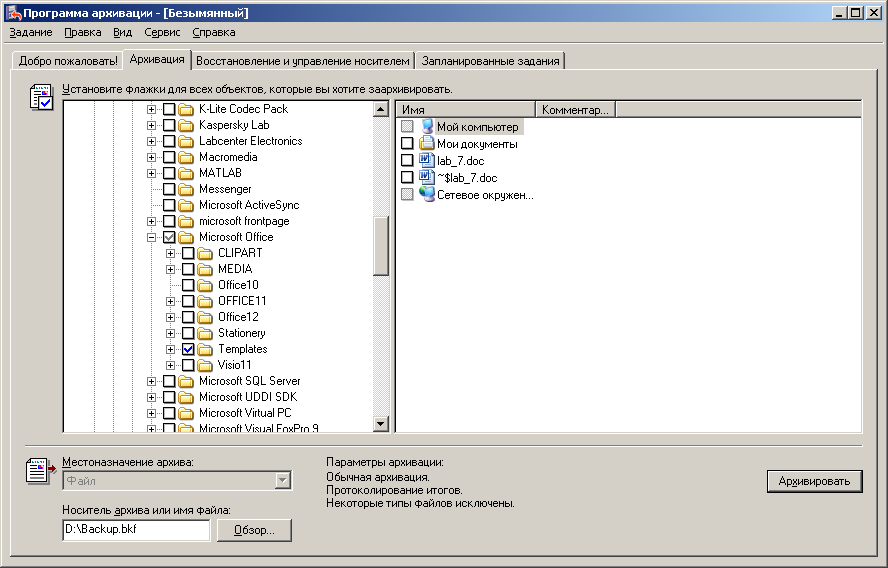Expand the OFFICE11 subfolder node
The height and width of the screenshot is (568, 888).
point(170,301)
